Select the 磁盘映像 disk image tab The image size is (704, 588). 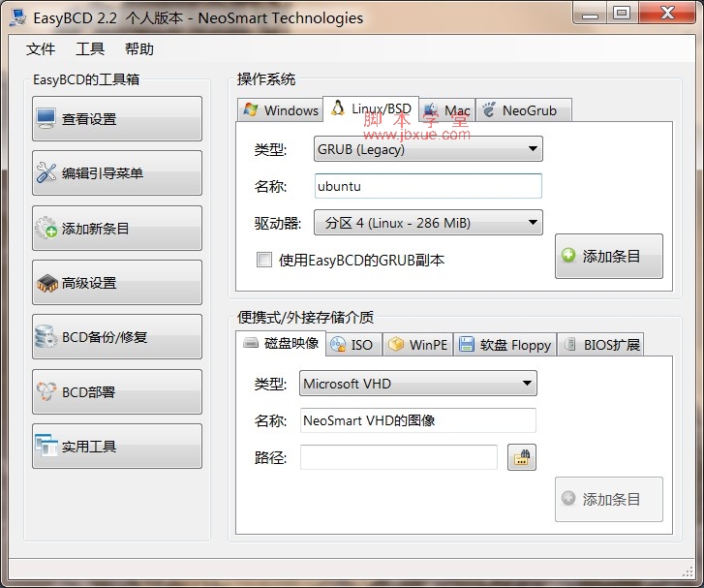pyautogui.click(x=281, y=344)
